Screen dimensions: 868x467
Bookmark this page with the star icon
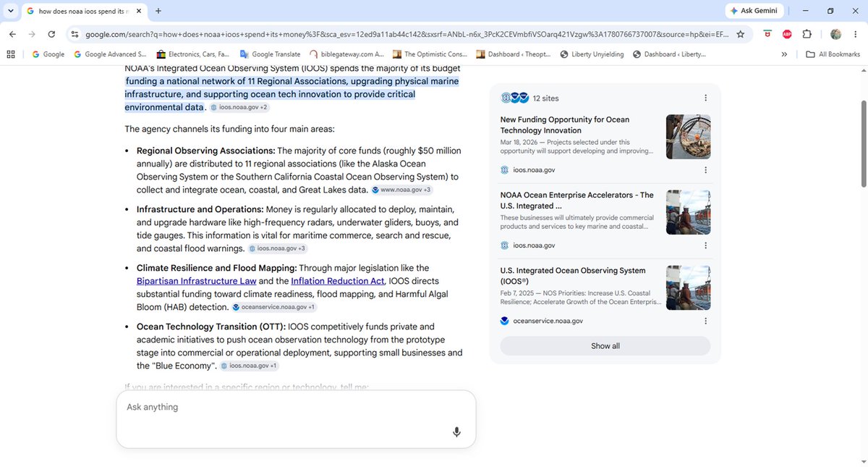tap(741, 34)
